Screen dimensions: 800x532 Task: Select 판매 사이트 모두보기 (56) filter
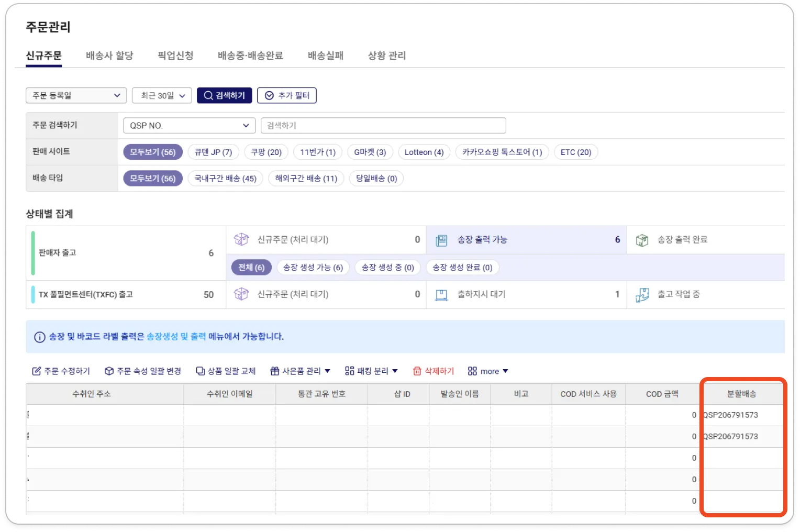click(x=153, y=152)
